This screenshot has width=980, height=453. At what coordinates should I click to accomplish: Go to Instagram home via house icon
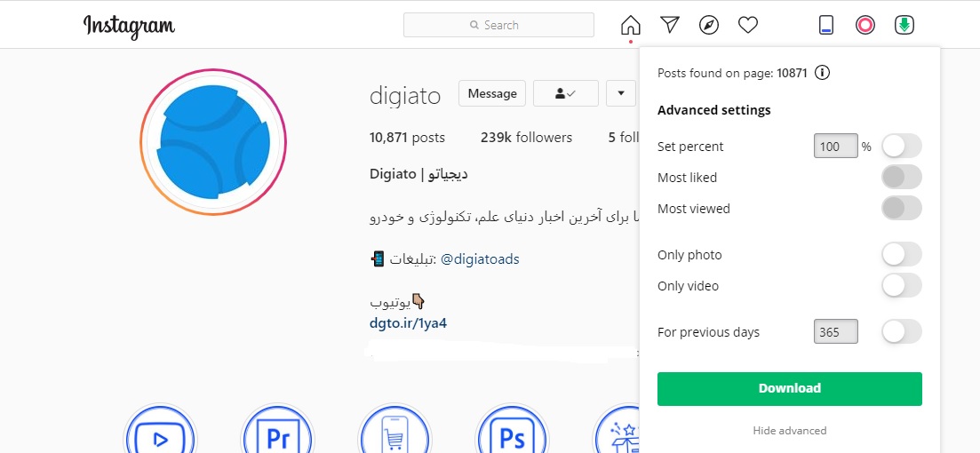tap(631, 25)
